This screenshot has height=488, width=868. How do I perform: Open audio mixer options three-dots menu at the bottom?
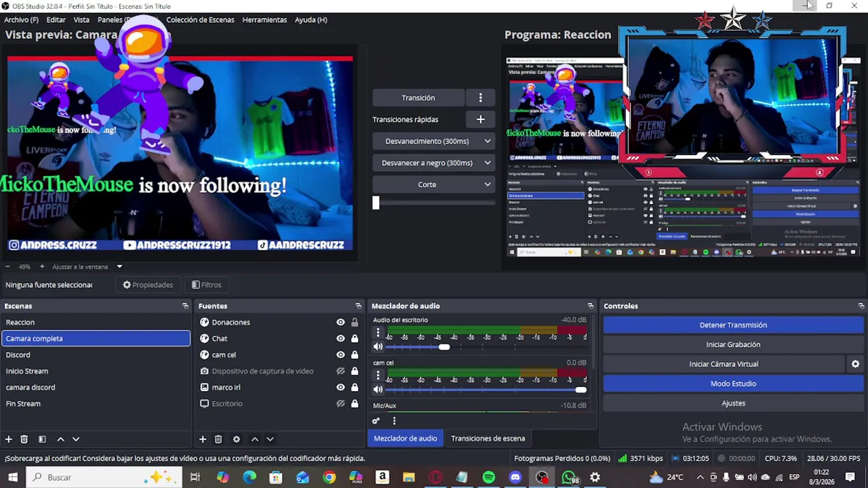(394, 421)
